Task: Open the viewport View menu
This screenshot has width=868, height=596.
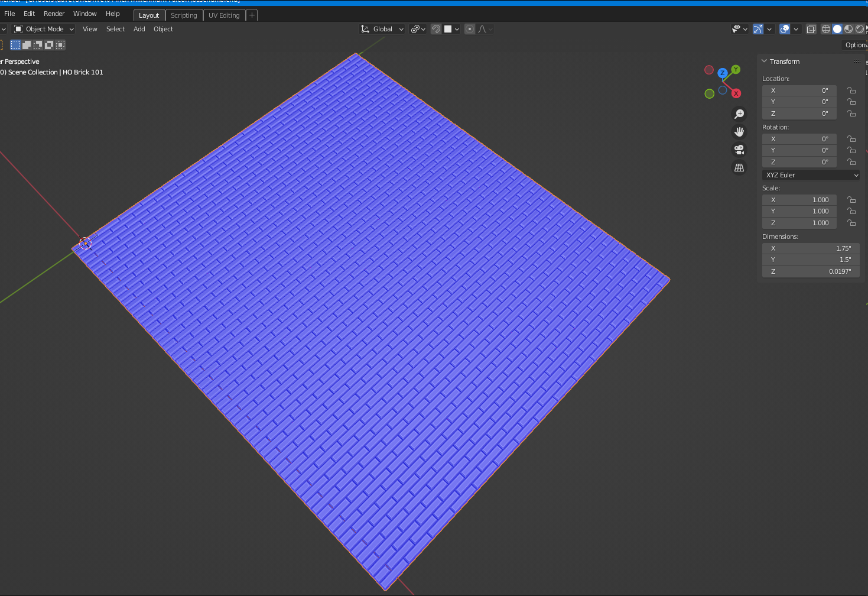Action: 90,29
